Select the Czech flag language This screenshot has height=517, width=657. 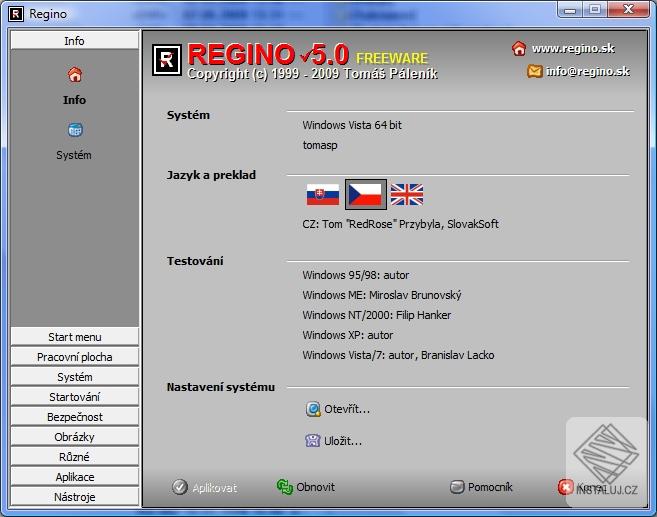[365, 195]
